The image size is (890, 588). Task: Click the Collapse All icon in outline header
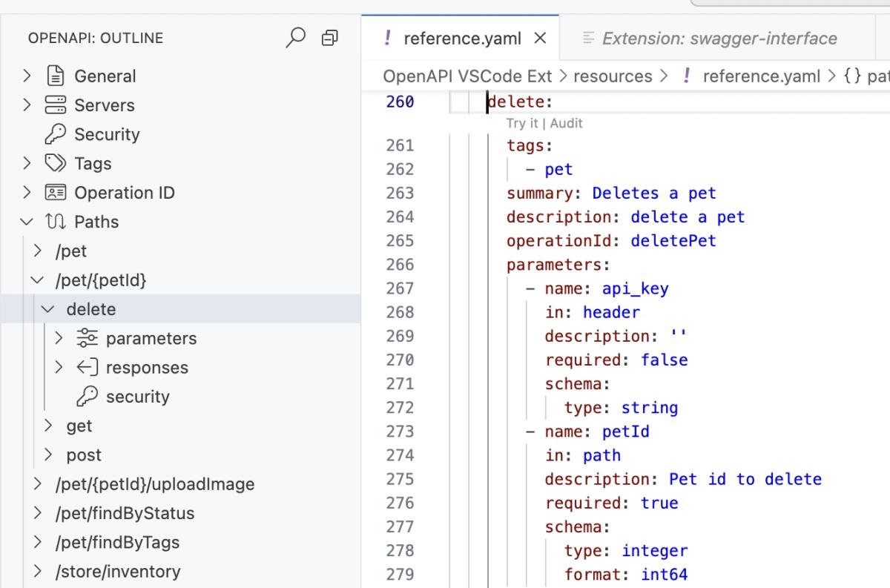pos(329,38)
